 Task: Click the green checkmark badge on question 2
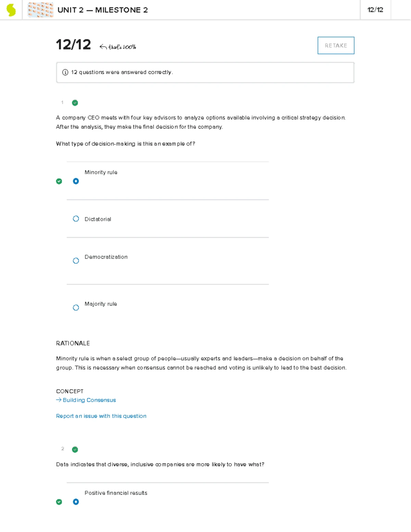coord(75,449)
